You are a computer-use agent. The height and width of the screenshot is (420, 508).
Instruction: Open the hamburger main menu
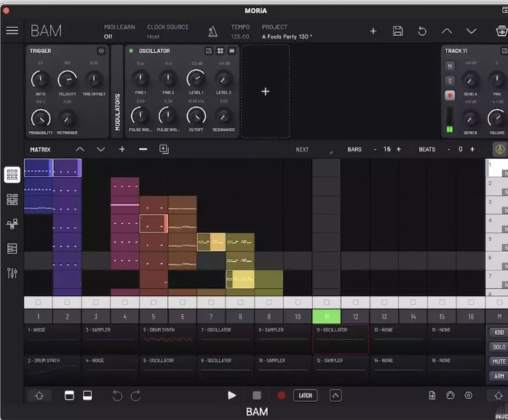pyautogui.click(x=12, y=31)
